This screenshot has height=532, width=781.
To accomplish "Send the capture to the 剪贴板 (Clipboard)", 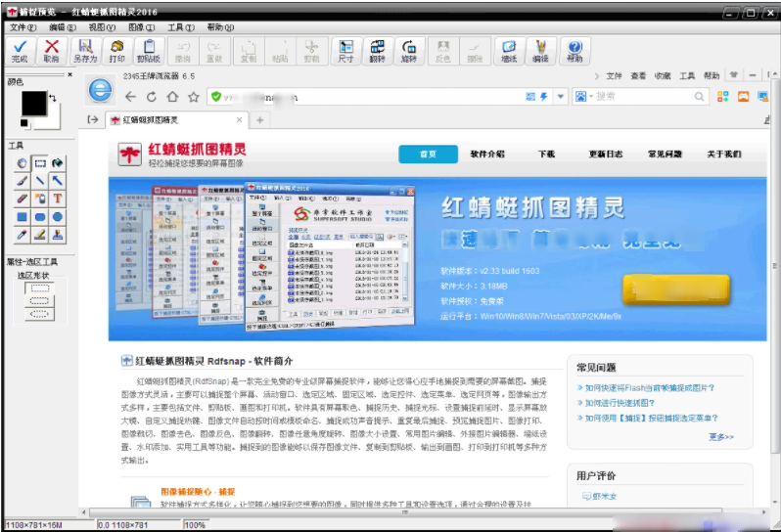I will [149, 51].
